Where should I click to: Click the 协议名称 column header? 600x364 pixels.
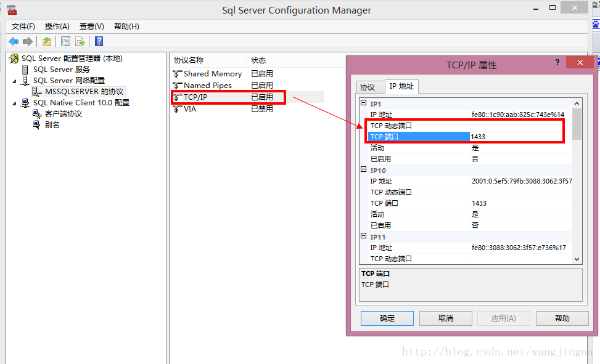click(x=208, y=60)
